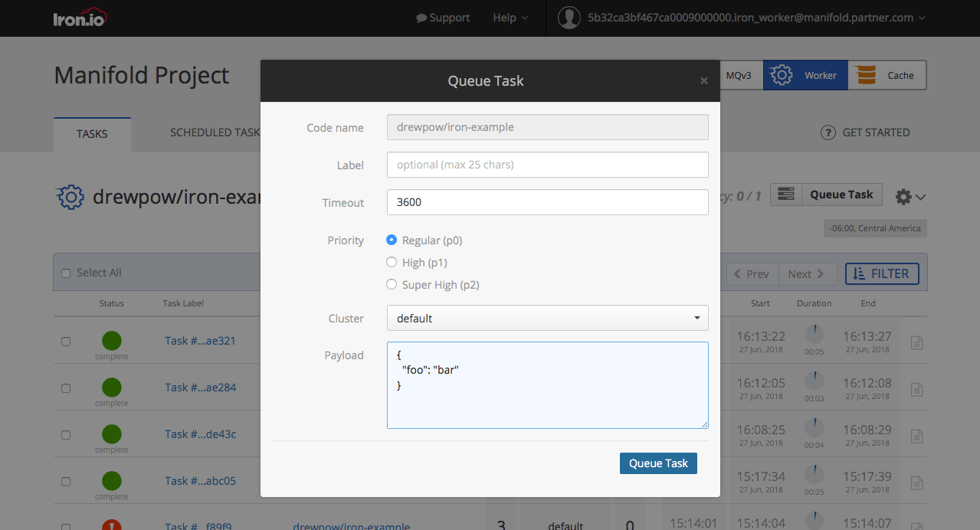Image resolution: width=980 pixels, height=530 pixels.
Task: Click the Iron.io logo
Action: point(79,18)
